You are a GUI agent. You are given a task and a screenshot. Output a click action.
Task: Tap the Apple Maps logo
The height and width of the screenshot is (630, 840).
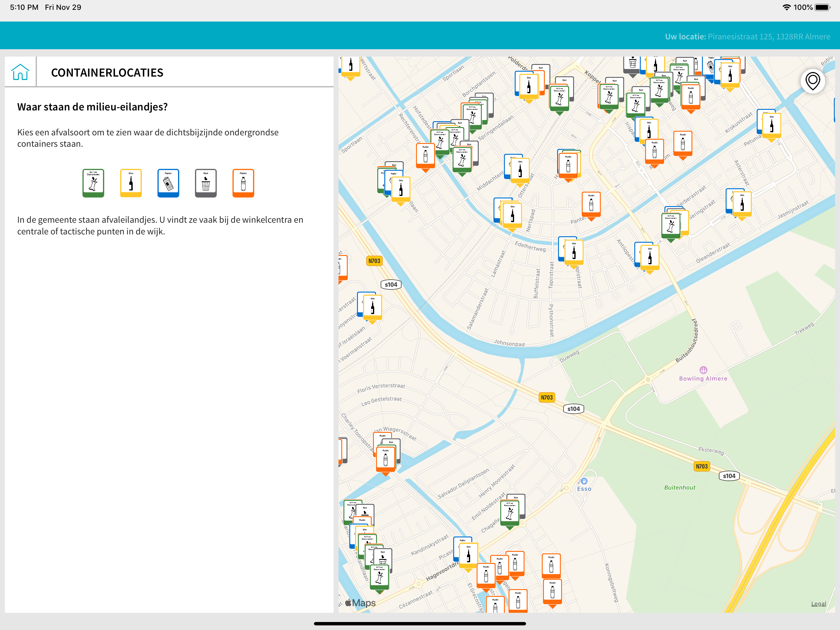point(360,603)
